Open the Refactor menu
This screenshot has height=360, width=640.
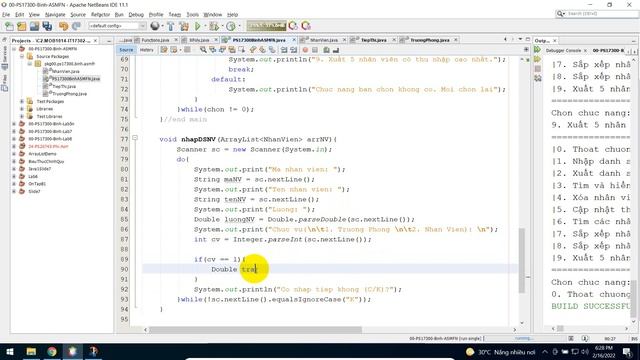pyautogui.click(x=100, y=14)
